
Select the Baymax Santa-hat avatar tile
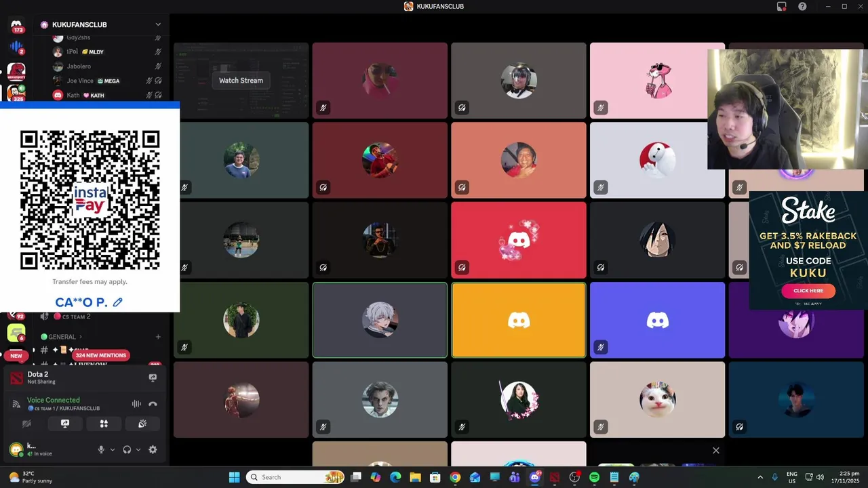pyautogui.click(x=657, y=160)
